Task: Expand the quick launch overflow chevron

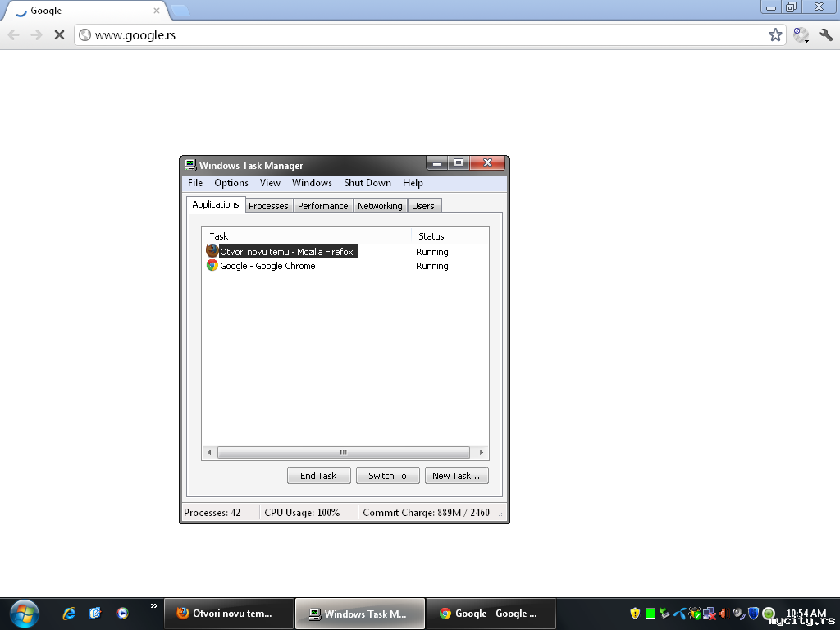Action: 154,606
